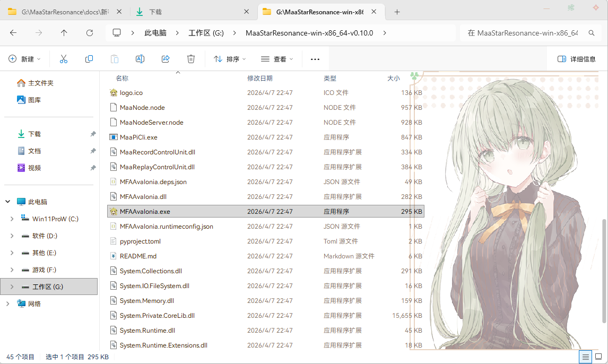Click the Share icon in toolbar
The width and height of the screenshot is (608, 364).
(x=166, y=59)
